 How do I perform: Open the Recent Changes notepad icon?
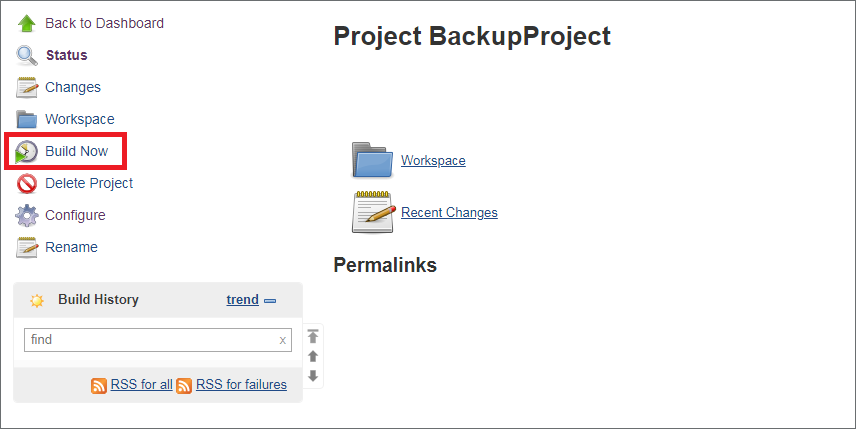click(373, 212)
